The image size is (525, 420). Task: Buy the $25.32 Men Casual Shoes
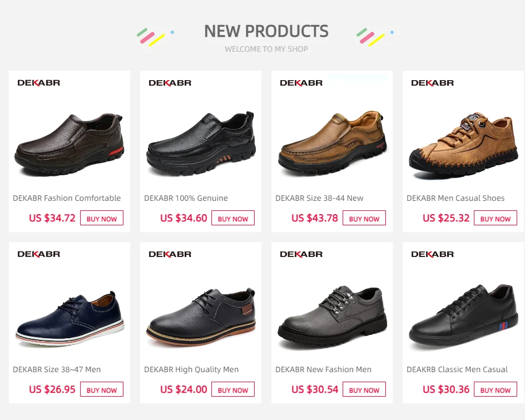pos(496,218)
